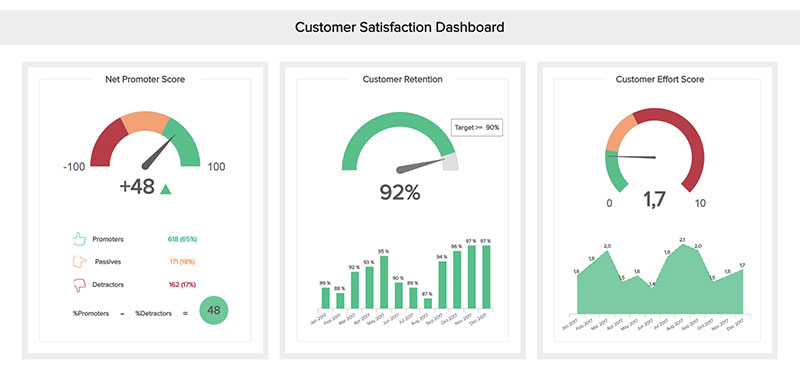Image resolution: width=800 pixels, height=371 pixels.
Task: Select the May 2017 95% retention bar
Action: click(384, 282)
